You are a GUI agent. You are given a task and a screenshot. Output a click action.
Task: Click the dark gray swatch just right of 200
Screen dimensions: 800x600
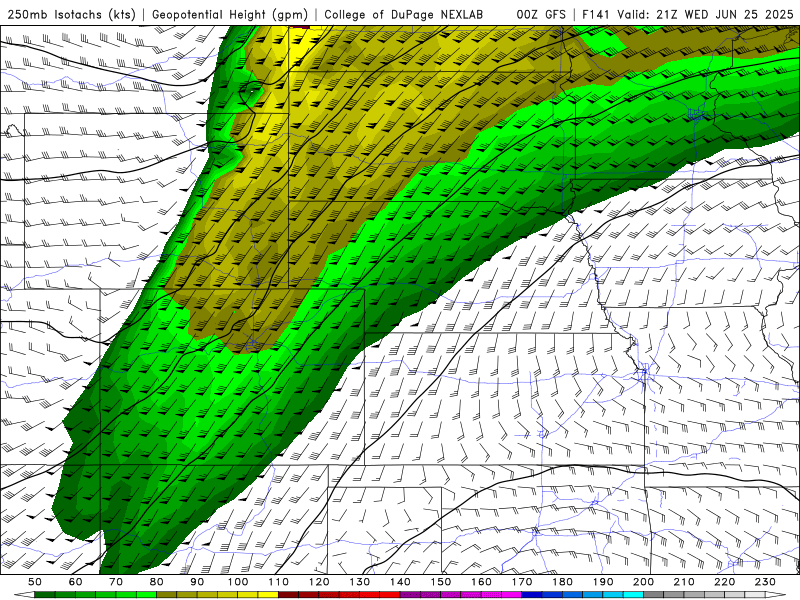(654, 595)
